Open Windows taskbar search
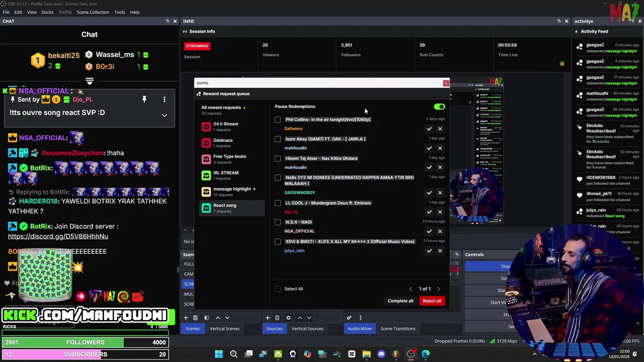Screen dimensions: 644x362 [x=233, y=354]
